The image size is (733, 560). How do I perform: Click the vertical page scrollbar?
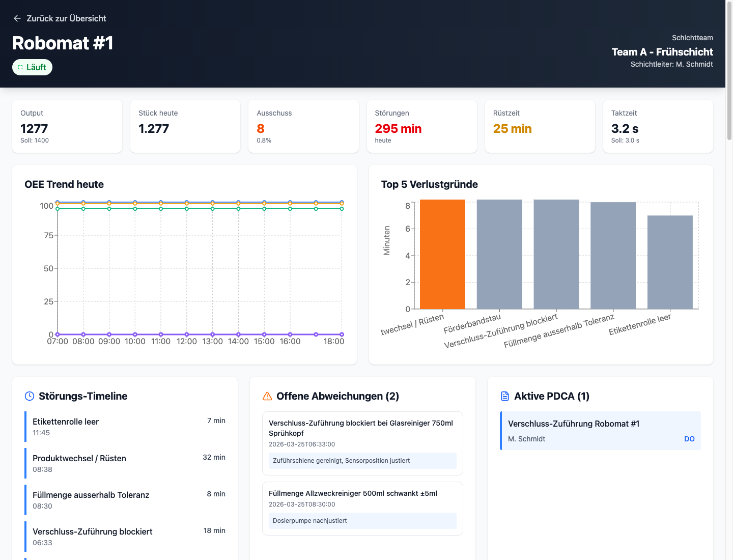click(x=729, y=71)
